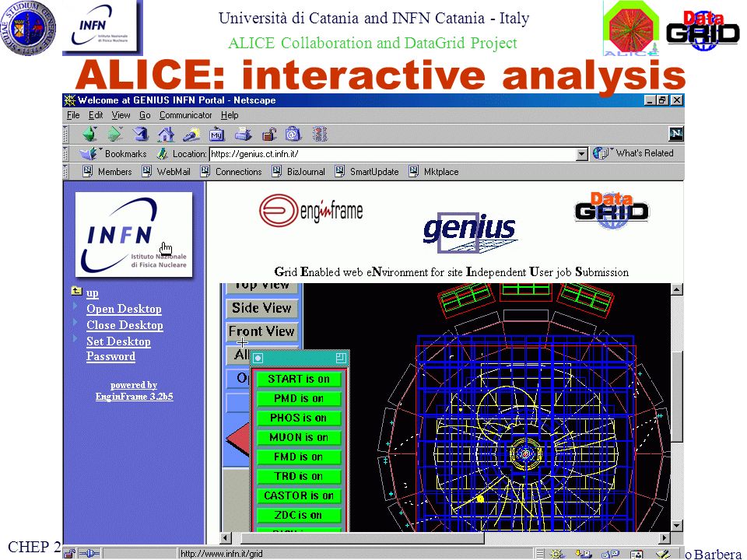
Task: Open the Security padlock toolbar icon
Action: click(269, 135)
